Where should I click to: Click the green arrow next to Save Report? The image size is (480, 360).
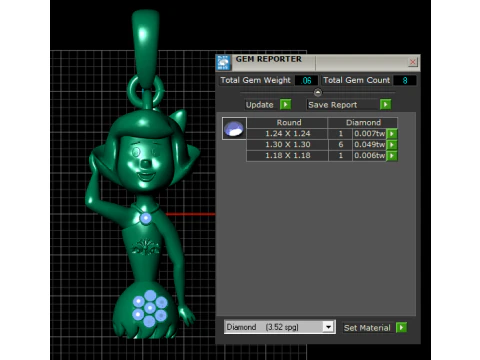click(385, 105)
